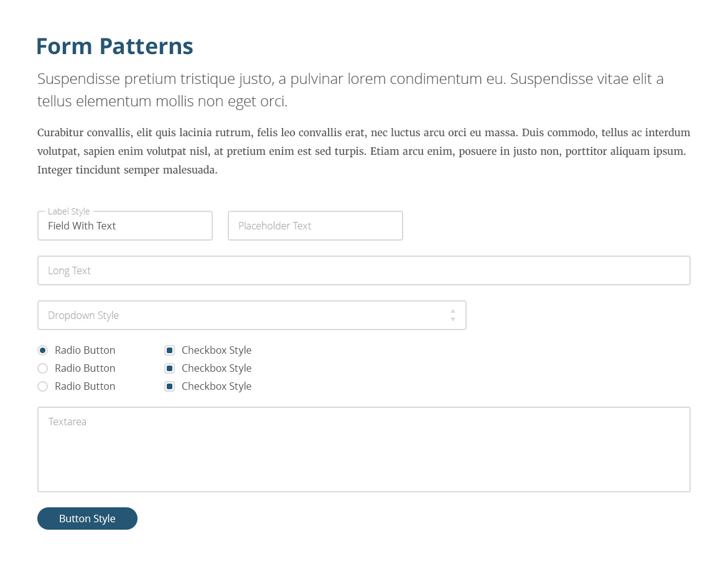Click the Form Patterns heading
The height and width of the screenshot is (567, 728).
pos(114,46)
